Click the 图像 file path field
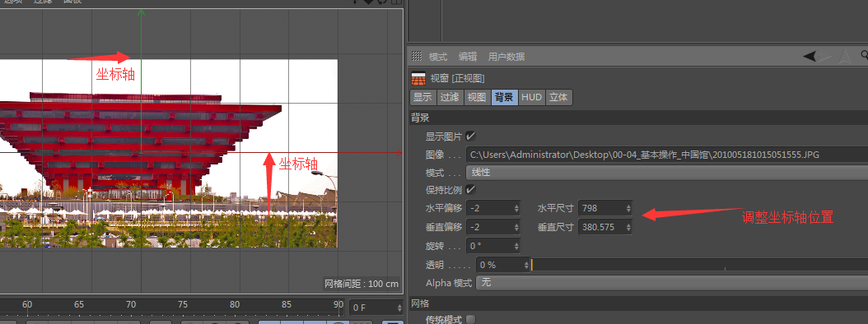868x324 pixels. tap(666, 155)
